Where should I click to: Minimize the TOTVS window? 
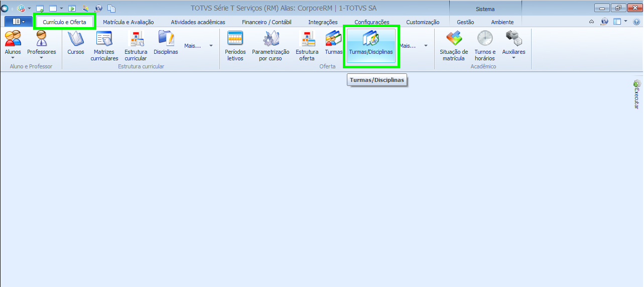(x=601, y=8)
